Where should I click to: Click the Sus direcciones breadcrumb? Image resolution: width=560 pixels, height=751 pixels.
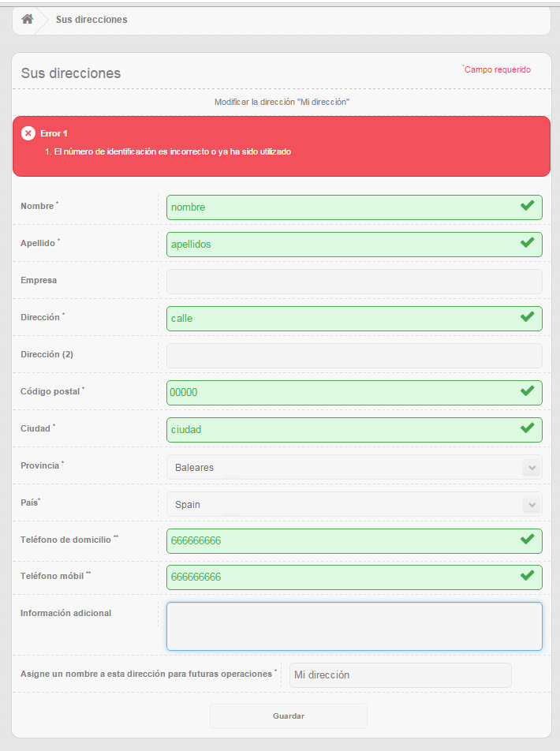pos(91,20)
